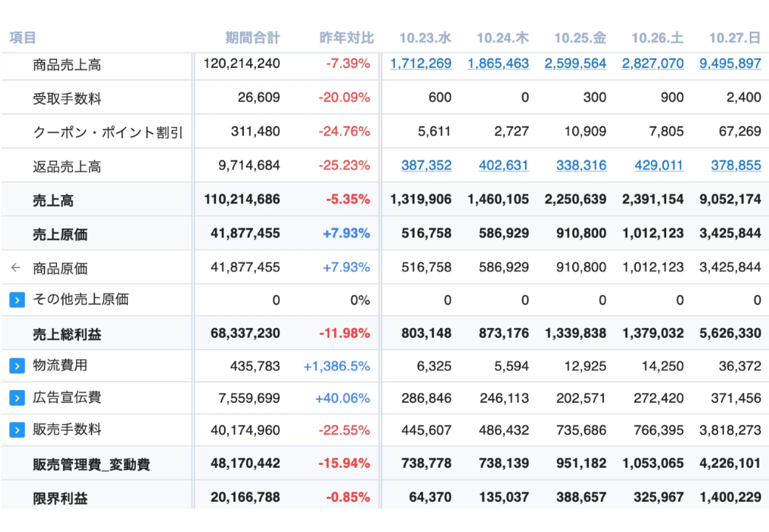Open 返品売上高 value 402,631 link
The height and width of the screenshot is (532, 769).
(504, 166)
